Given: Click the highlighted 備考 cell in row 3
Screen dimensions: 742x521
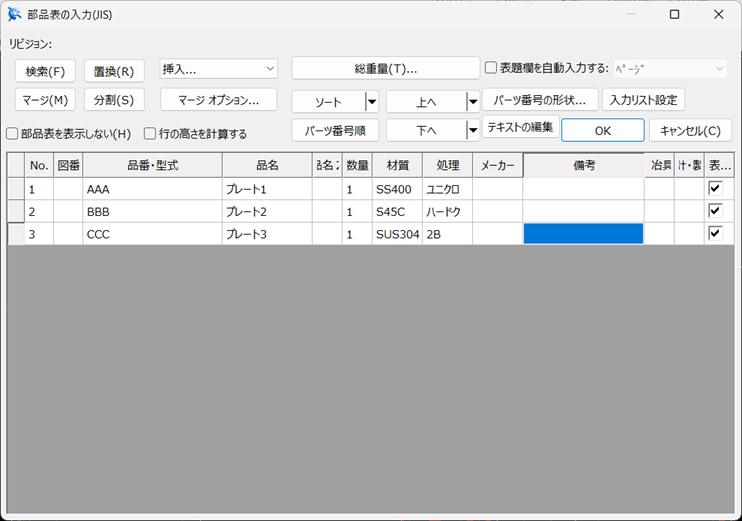Looking at the screenshot, I should (x=583, y=234).
